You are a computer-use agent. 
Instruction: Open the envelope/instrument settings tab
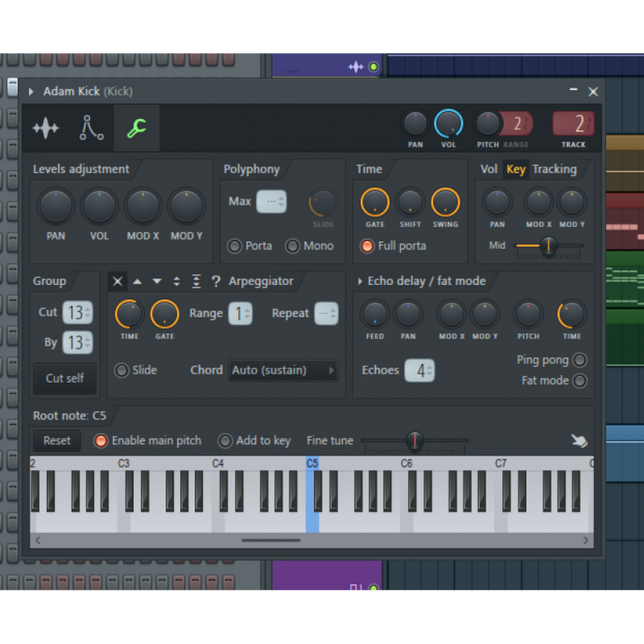90,128
